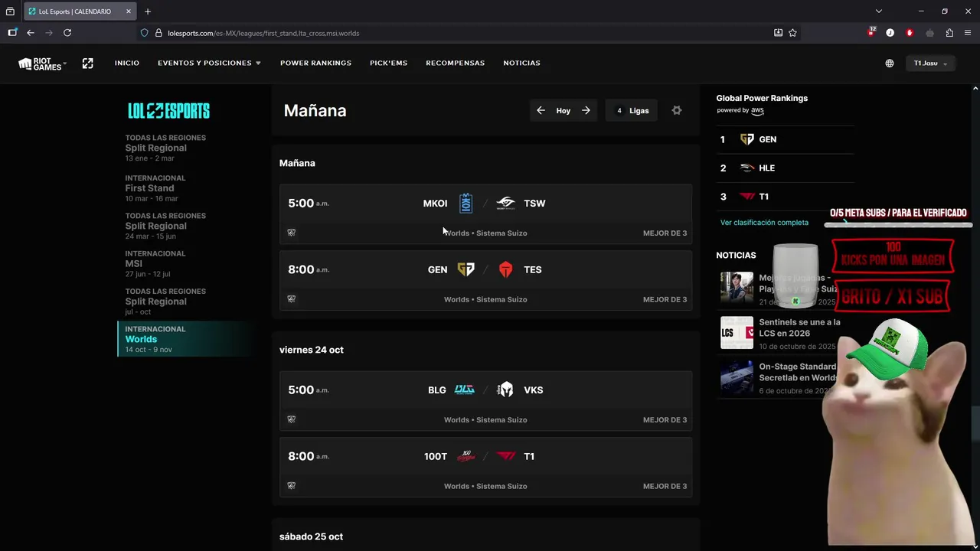Open BLG vs VKS match row
Screen dimensions: 980x551
click(x=485, y=401)
